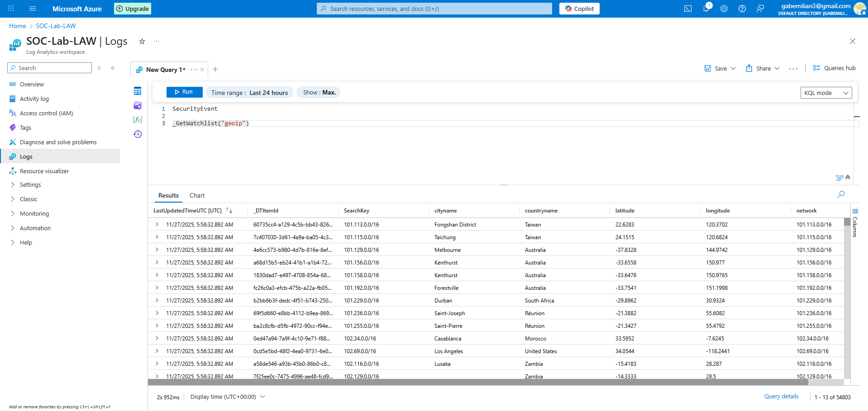Add a new query tab

(215, 69)
